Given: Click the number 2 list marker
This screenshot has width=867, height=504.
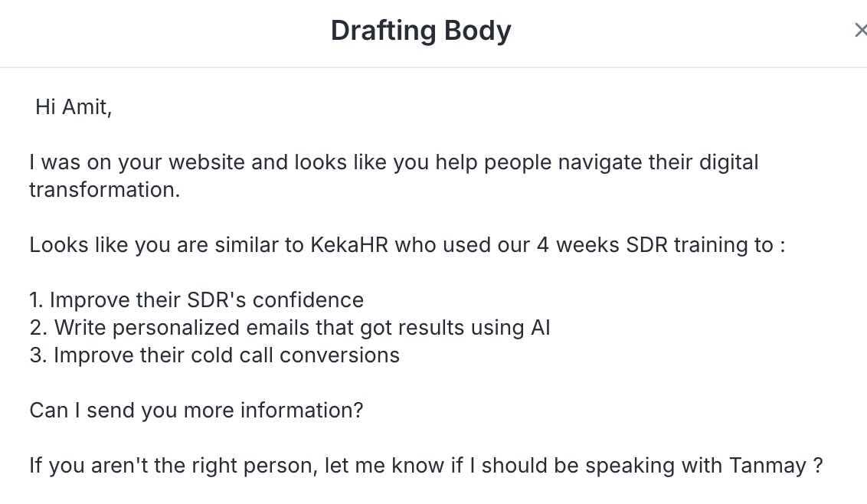Looking at the screenshot, I should 38,328.
